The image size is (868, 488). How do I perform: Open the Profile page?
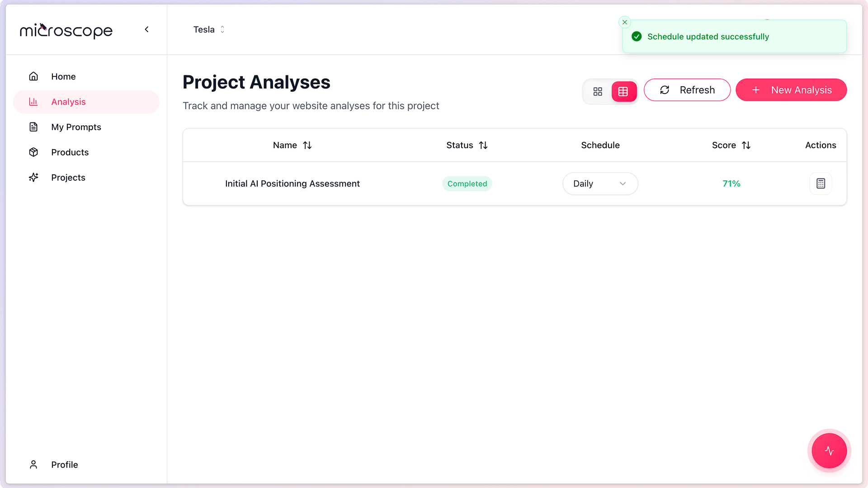pyautogui.click(x=64, y=465)
